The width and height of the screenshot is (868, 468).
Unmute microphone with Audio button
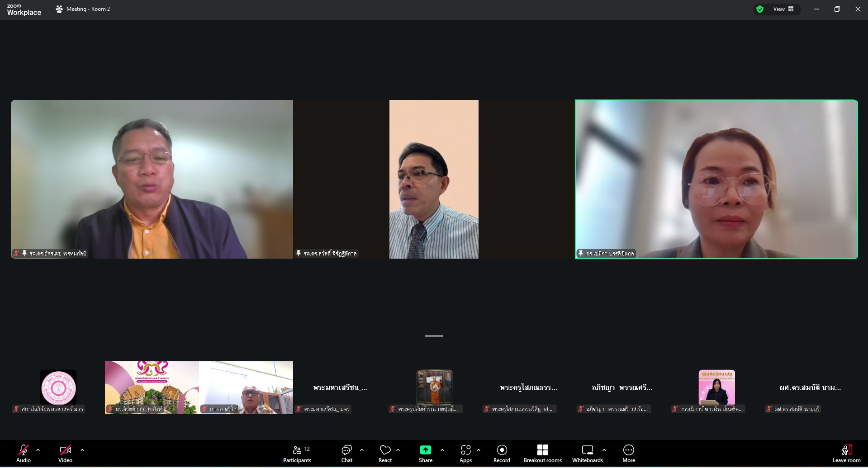(24, 454)
